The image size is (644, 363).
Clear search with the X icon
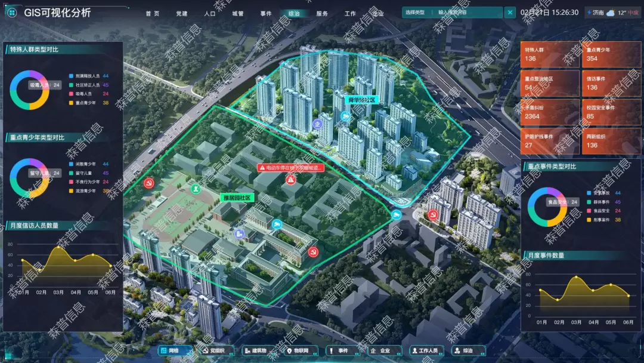tap(510, 13)
